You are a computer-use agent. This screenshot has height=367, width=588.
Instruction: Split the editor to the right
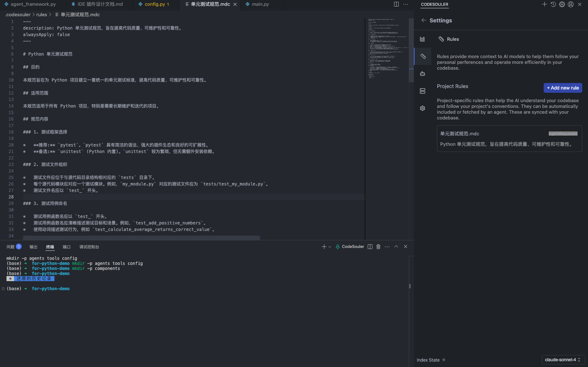tap(396, 4)
